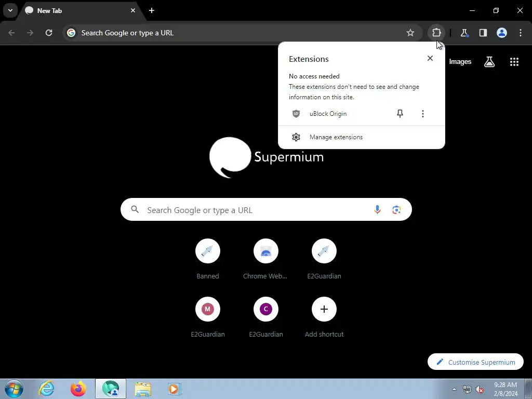The width and height of the screenshot is (532, 399).
Task: Close the Extensions popup
Action: point(430,58)
